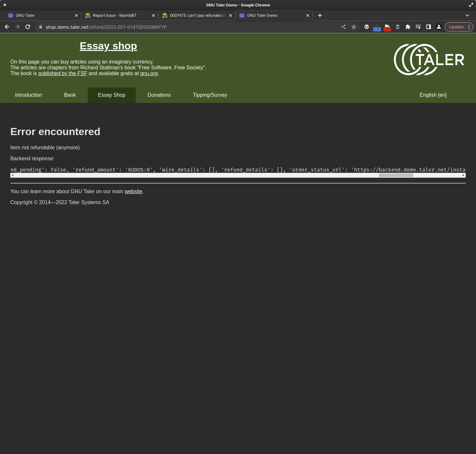The image size is (476, 454).
Task: Go back to the previous page
Action: [7, 27]
